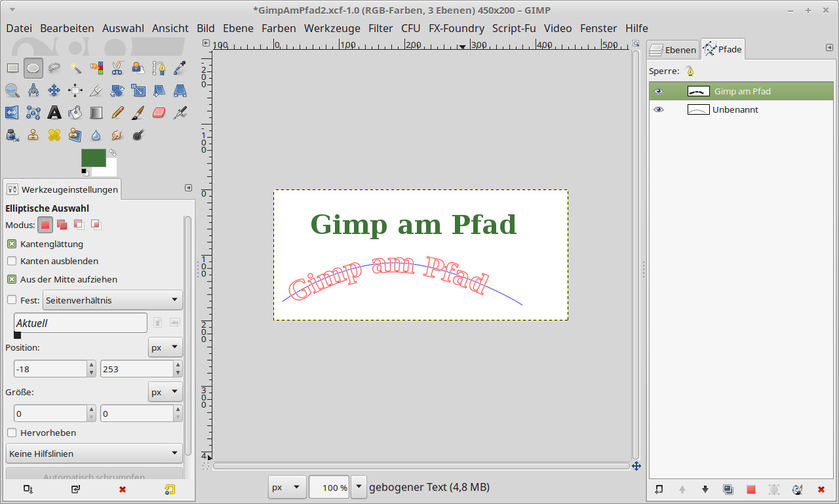Select the Blend gradient tool
This screenshot has height=504, width=839.
[96, 113]
